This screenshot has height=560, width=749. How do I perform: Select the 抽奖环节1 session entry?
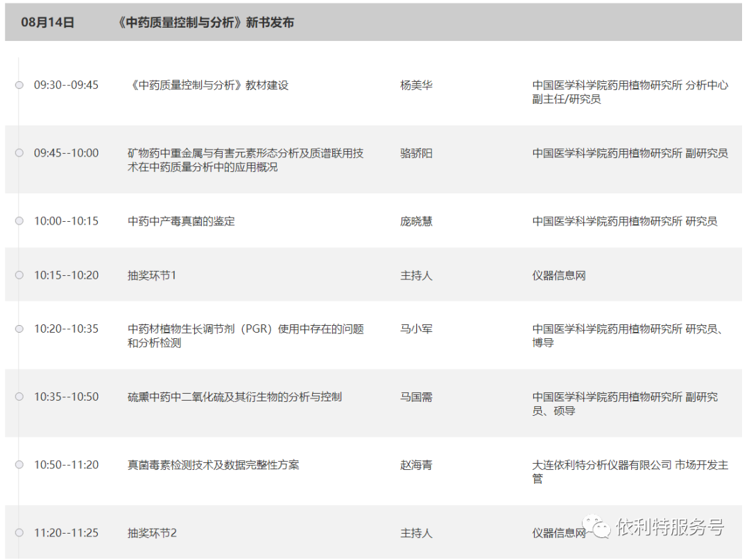(152, 275)
